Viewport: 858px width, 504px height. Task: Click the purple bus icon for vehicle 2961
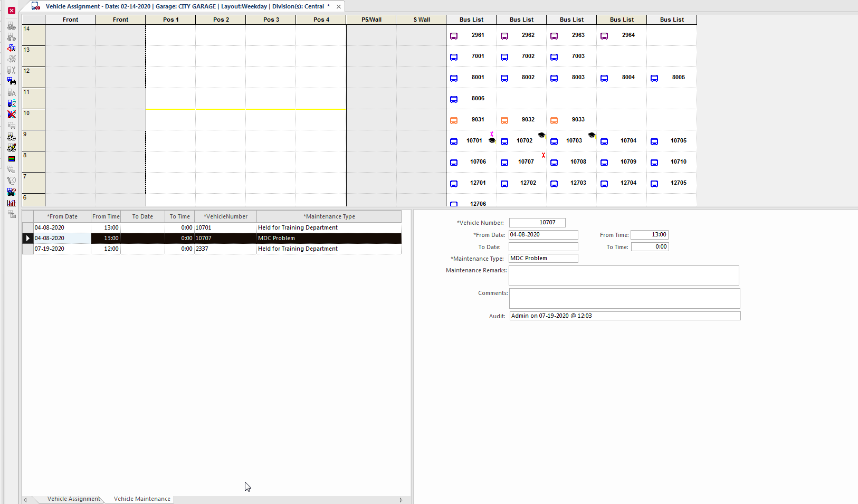click(x=454, y=35)
